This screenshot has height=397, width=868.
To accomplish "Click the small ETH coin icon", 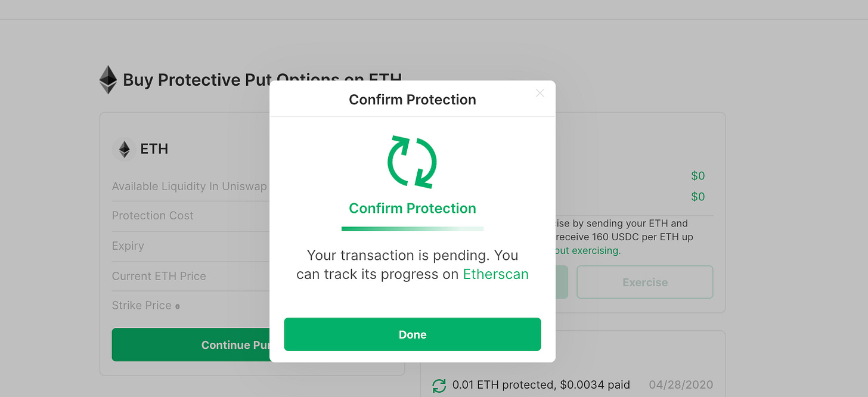I will pos(124,149).
